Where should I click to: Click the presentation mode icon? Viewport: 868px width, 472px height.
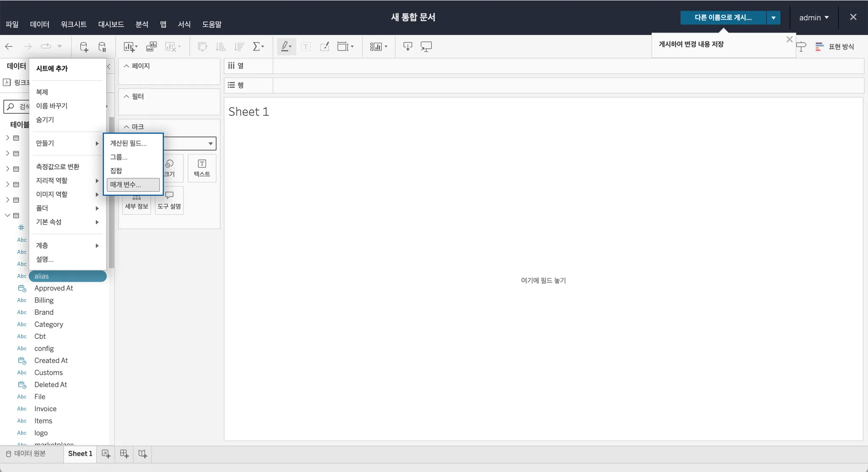tap(426, 47)
